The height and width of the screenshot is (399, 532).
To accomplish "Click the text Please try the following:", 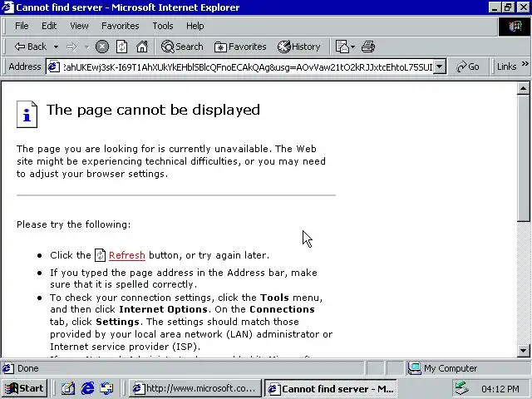I will [x=74, y=224].
